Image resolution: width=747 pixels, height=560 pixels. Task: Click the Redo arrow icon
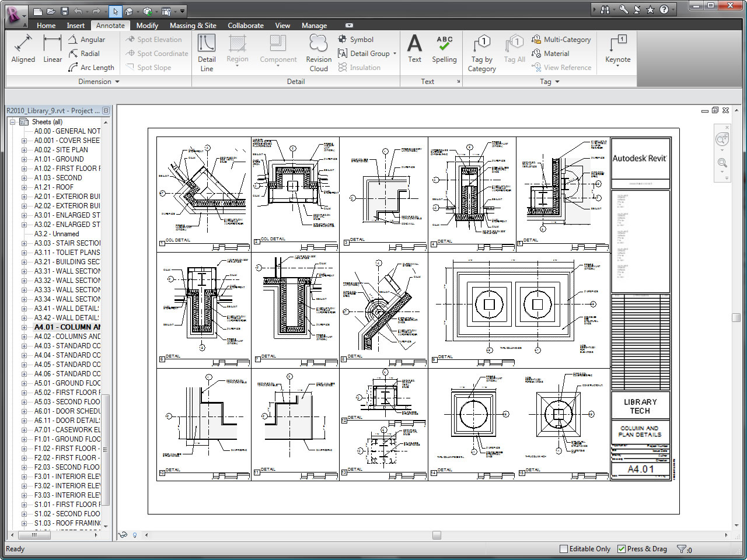(95, 11)
